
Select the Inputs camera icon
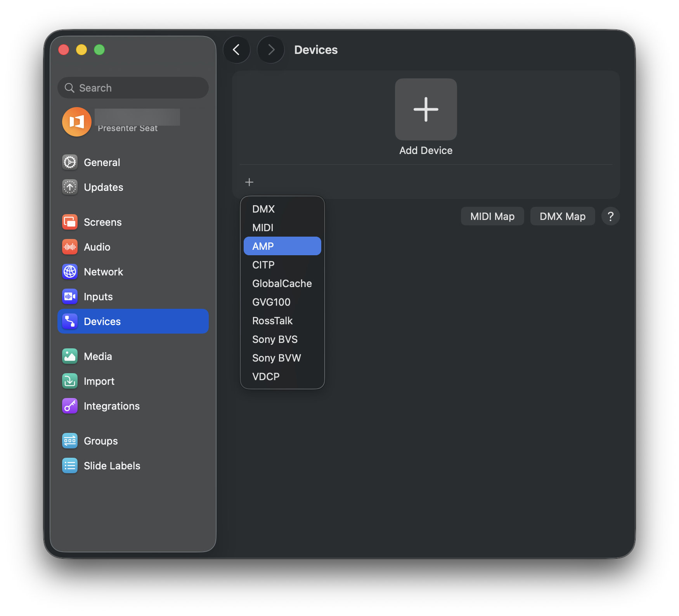tap(70, 296)
